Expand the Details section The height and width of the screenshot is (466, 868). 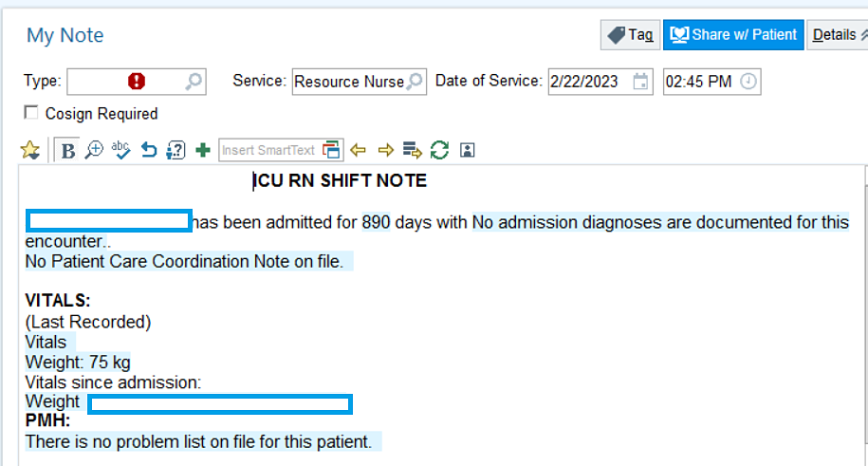(x=838, y=35)
